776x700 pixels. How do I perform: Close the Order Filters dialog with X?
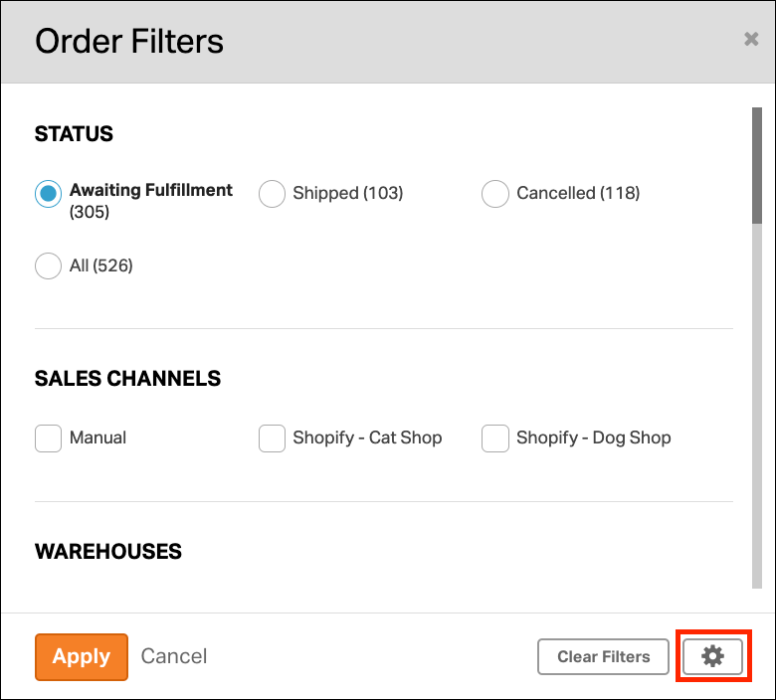coord(751,39)
